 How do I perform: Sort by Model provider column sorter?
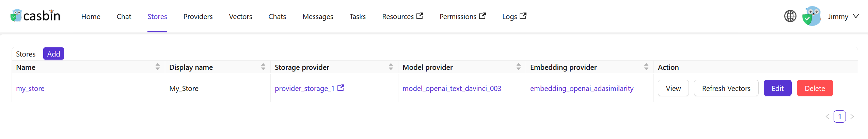518,67
